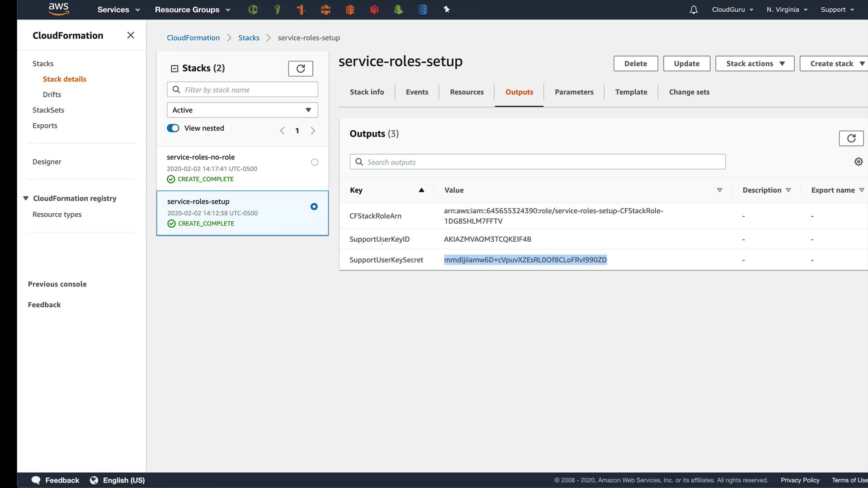Image resolution: width=868 pixels, height=488 pixels.
Task: Expand the Stack actions dropdown
Action: point(755,64)
